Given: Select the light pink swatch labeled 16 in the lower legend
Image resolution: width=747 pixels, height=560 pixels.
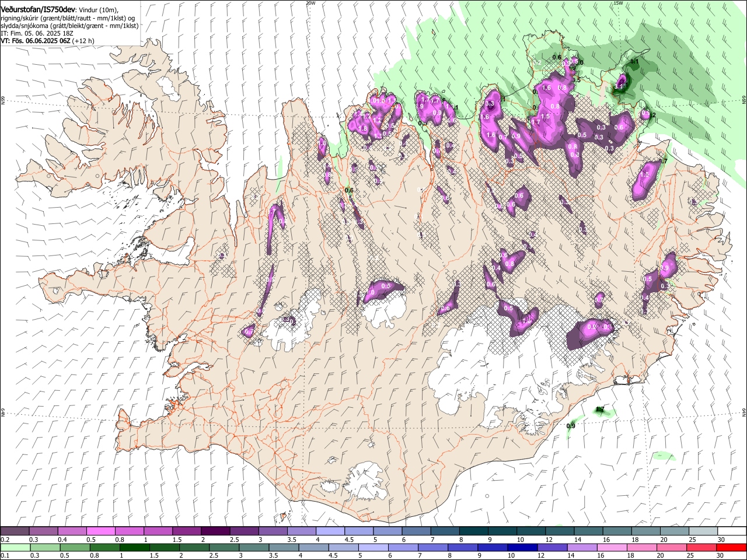Looking at the screenshot, I should coord(612,548).
